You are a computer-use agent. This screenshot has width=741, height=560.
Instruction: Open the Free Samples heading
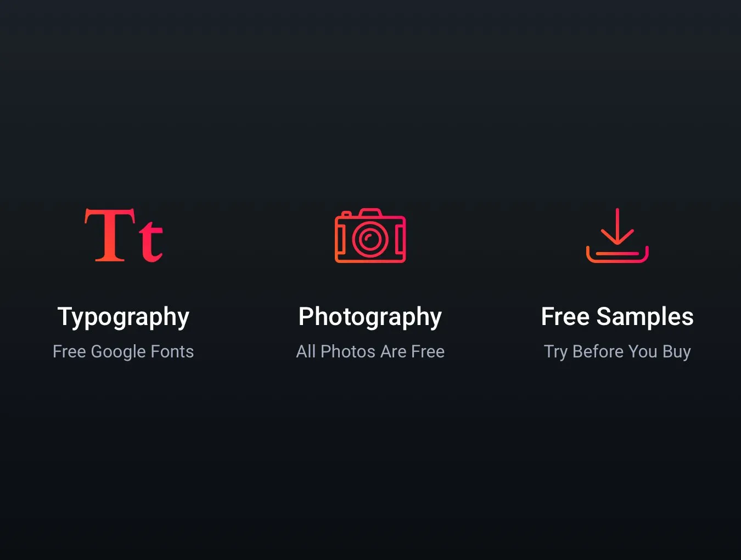click(617, 317)
